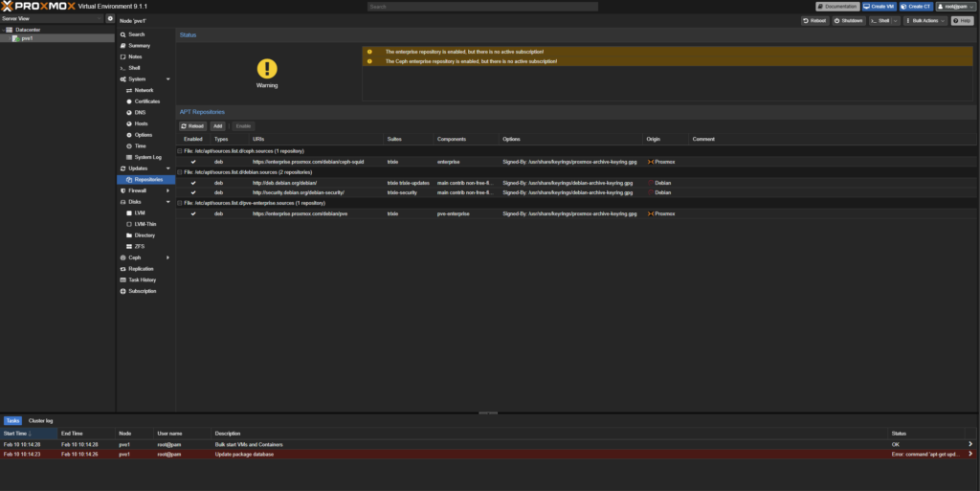Open Directory storage page
980x491 pixels.
145,235
